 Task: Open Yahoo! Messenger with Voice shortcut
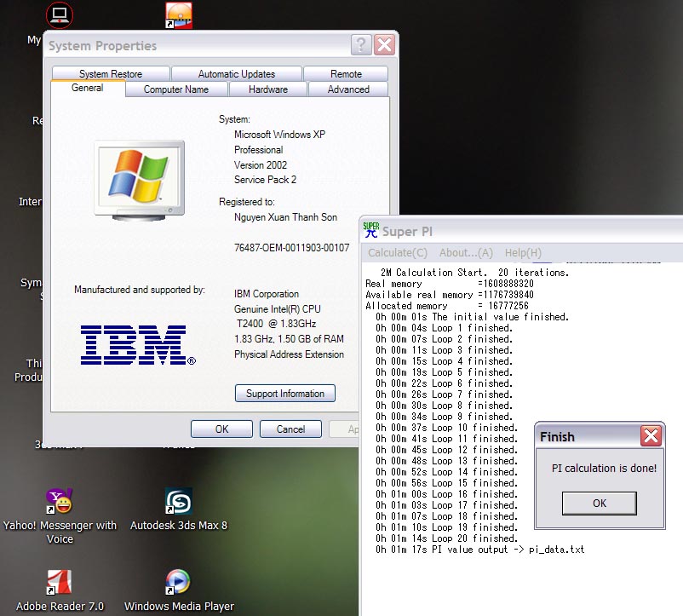[x=60, y=501]
